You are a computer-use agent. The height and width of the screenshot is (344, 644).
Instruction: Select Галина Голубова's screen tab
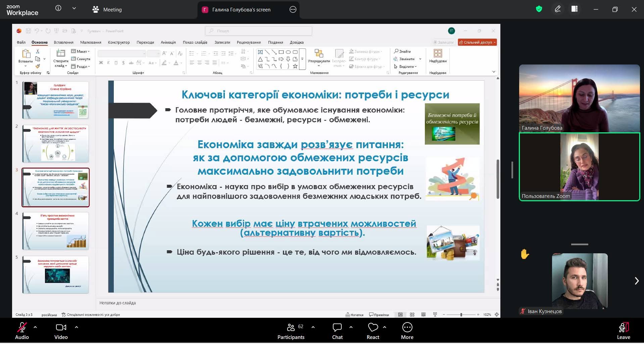click(x=241, y=10)
